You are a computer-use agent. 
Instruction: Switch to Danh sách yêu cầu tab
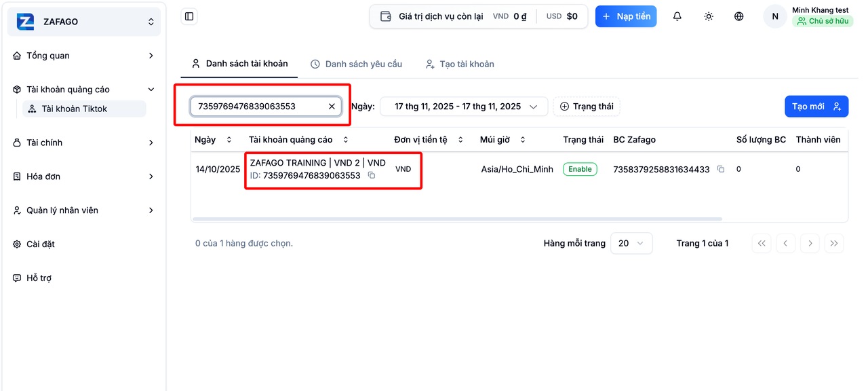[x=357, y=64]
